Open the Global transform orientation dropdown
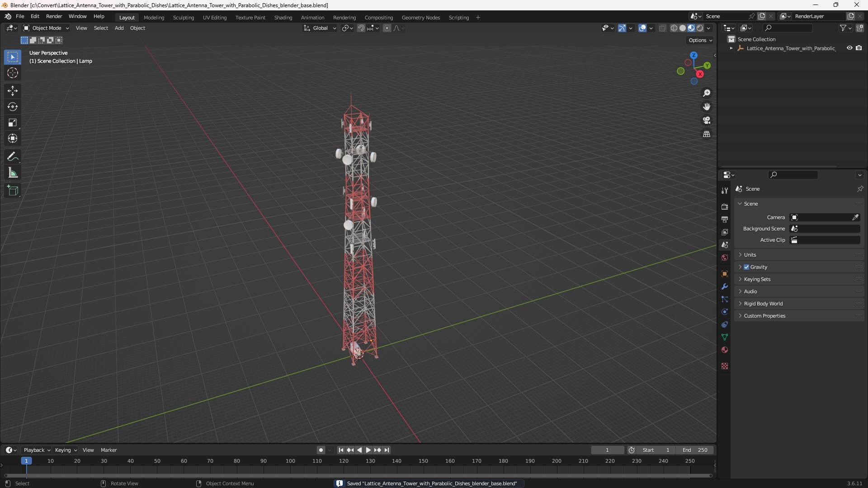Viewport: 868px width, 488px height. (320, 28)
